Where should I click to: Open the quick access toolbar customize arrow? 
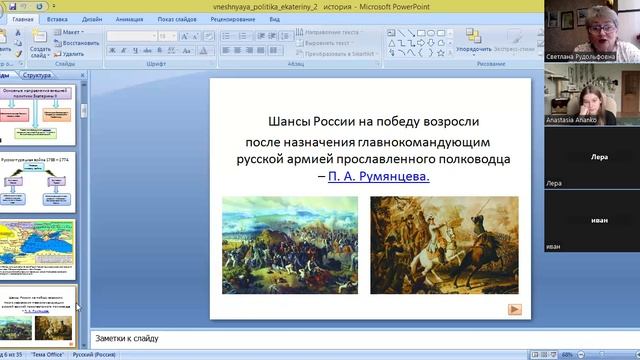pos(53,6)
